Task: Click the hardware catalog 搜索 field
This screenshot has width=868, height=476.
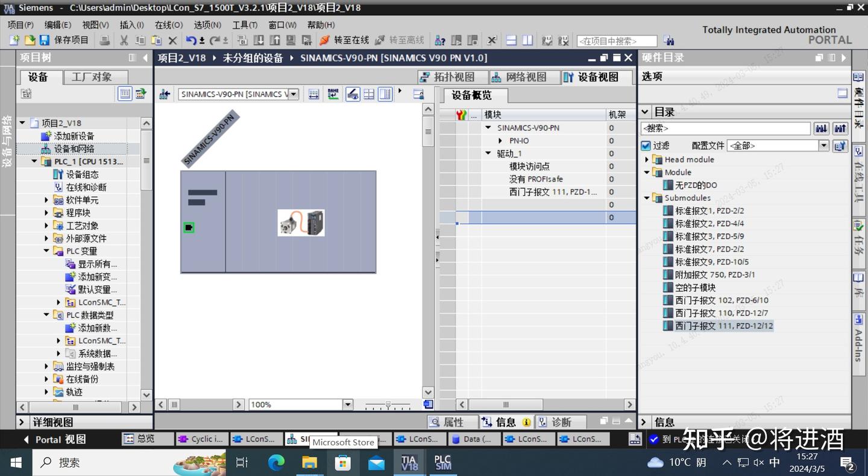Action: point(726,129)
